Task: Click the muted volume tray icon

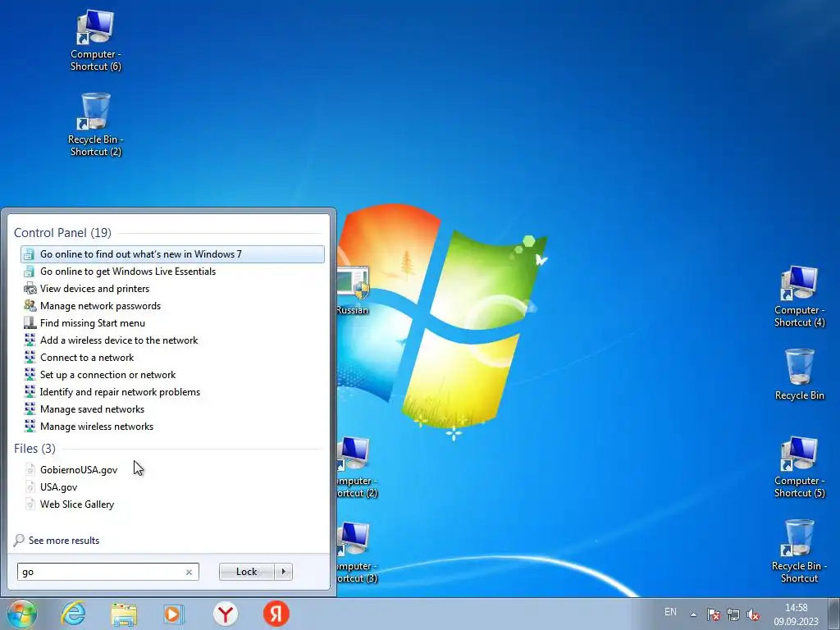Action: (x=753, y=614)
